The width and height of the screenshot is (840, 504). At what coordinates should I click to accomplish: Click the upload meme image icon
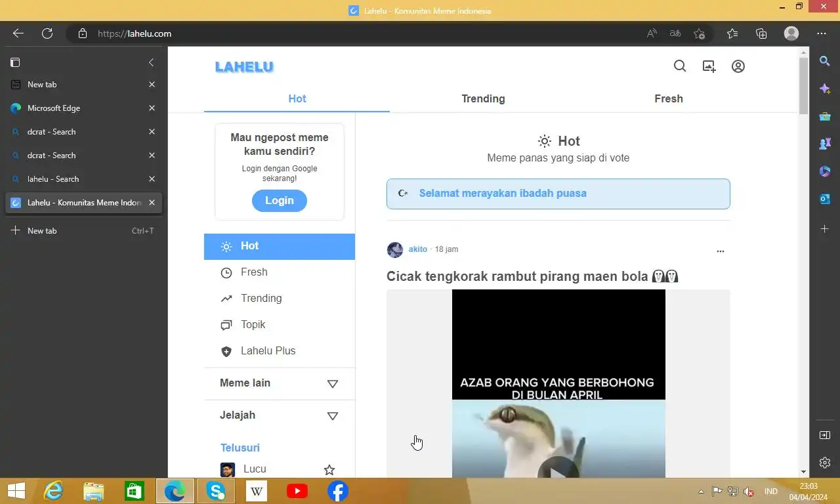(709, 66)
